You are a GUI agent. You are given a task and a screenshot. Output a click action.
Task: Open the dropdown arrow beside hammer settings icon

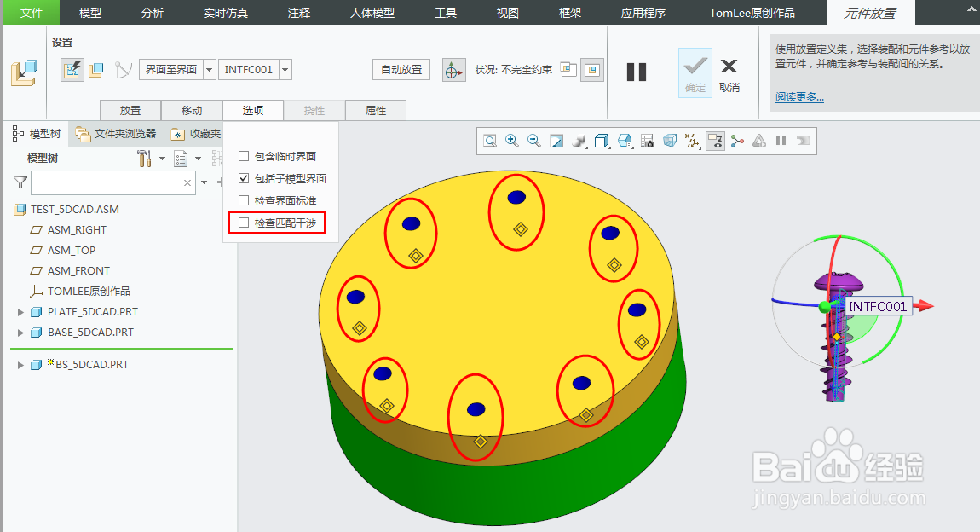pos(162,159)
